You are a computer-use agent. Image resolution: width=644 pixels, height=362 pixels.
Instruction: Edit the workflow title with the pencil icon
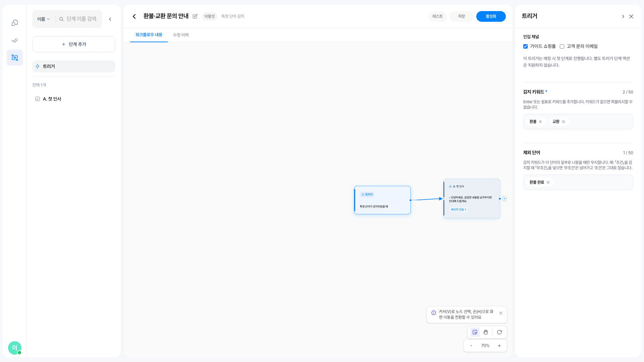[x=195, y=16]
